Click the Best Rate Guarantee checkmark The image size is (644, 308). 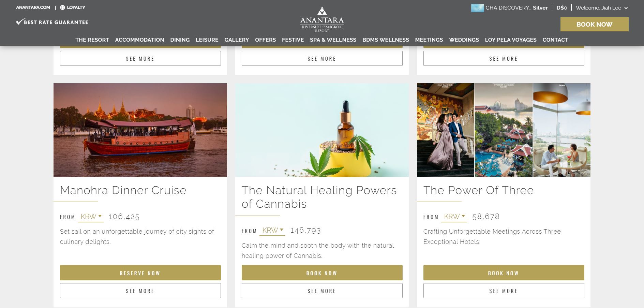(x=19, y=22)
